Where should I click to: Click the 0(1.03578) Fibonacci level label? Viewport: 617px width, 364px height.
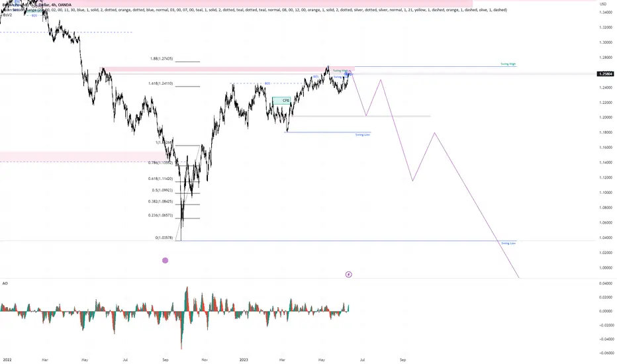pyautogui.click(x=164, y=238)
